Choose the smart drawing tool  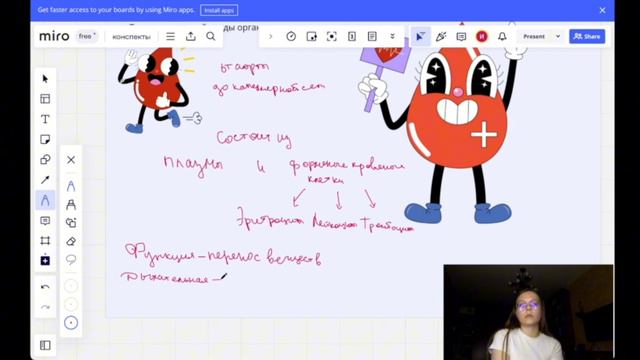tap(71, 222)
